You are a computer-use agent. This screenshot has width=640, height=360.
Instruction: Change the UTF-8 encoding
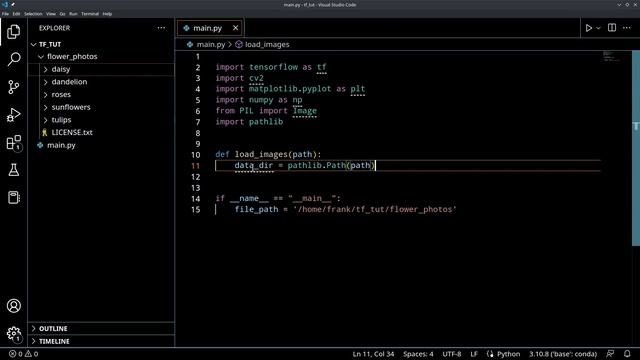(x=451, y=354)
